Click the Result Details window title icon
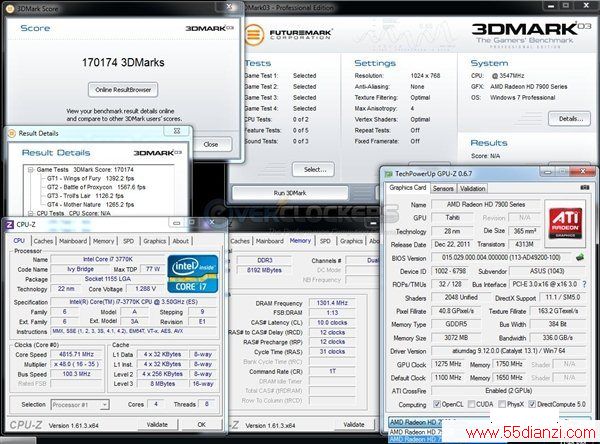This screenshot has height=444, width=600. click(12, 133)
